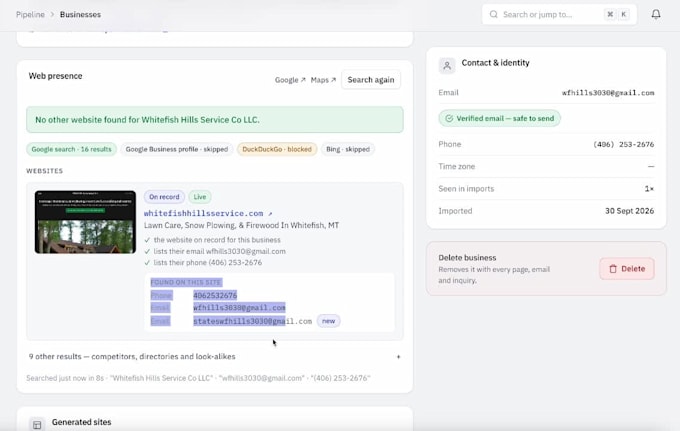Go to Pipeline breadcrumb
The width and height of the screenshot is (680, 431).
tap(30, 14)
